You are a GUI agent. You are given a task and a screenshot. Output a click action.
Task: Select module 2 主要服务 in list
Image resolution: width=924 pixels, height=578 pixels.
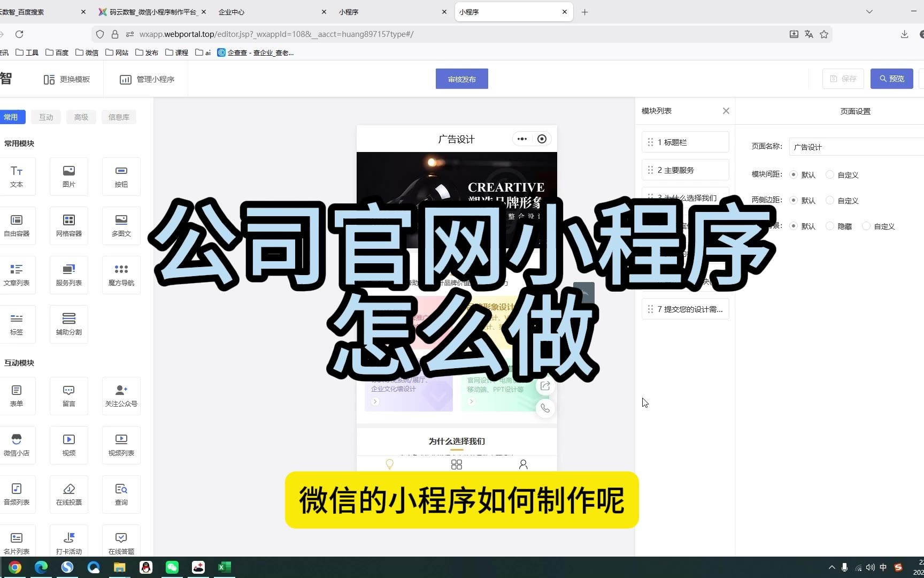point(686,170)
